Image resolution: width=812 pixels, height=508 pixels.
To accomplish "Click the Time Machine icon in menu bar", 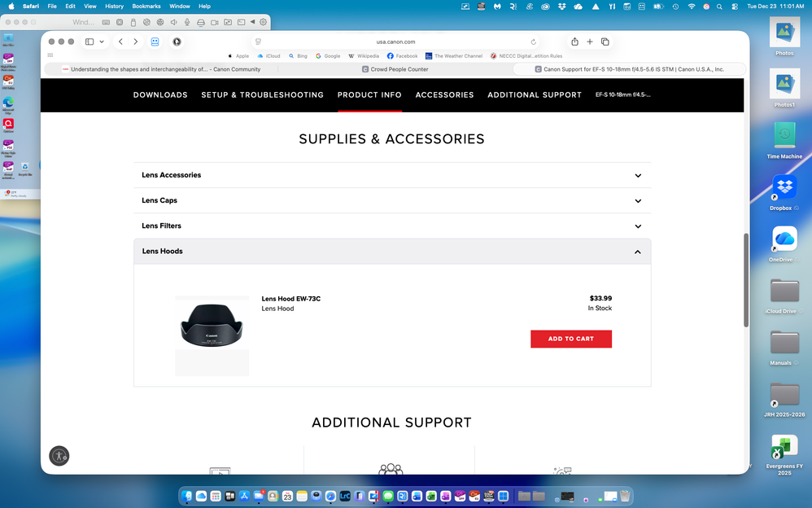I will point(675,7).
